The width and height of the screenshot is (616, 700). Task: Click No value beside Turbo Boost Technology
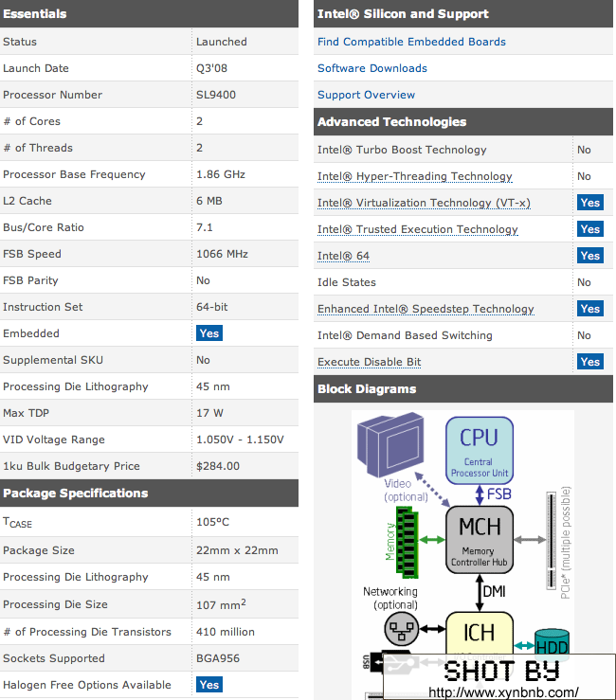[x=584, y=150]
